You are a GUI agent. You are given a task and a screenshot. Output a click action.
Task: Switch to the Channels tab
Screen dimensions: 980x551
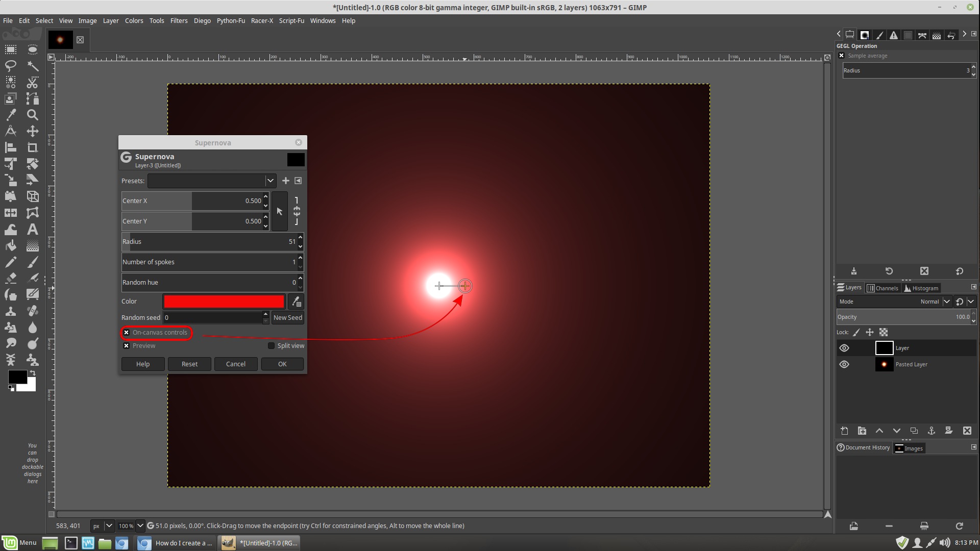coord(883,288)
